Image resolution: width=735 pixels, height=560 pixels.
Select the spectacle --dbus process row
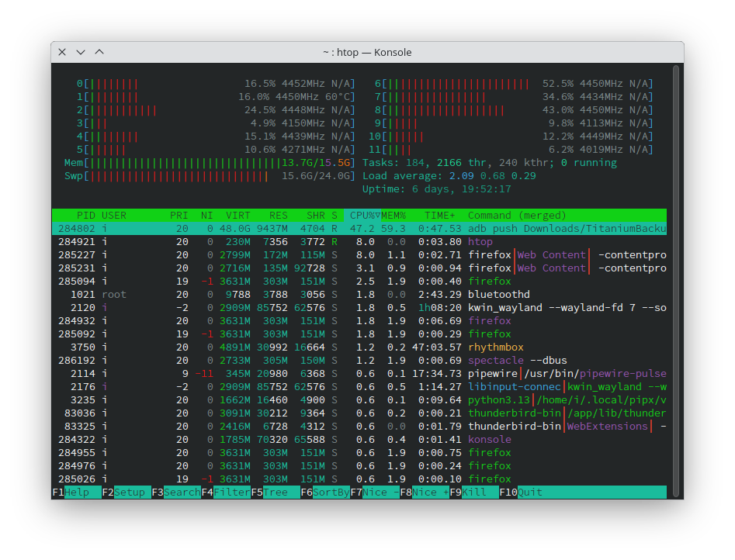pyautogui.click(x=359, y=361)
